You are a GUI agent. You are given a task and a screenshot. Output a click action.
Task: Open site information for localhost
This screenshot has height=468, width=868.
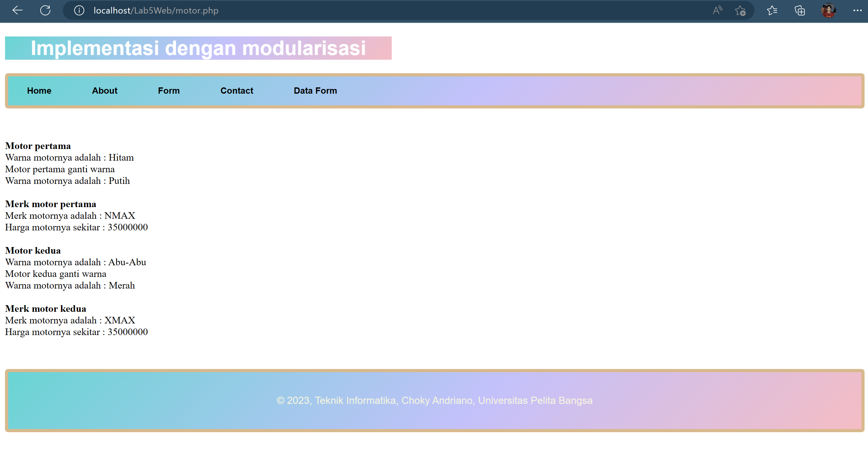[x=79, y=10]
